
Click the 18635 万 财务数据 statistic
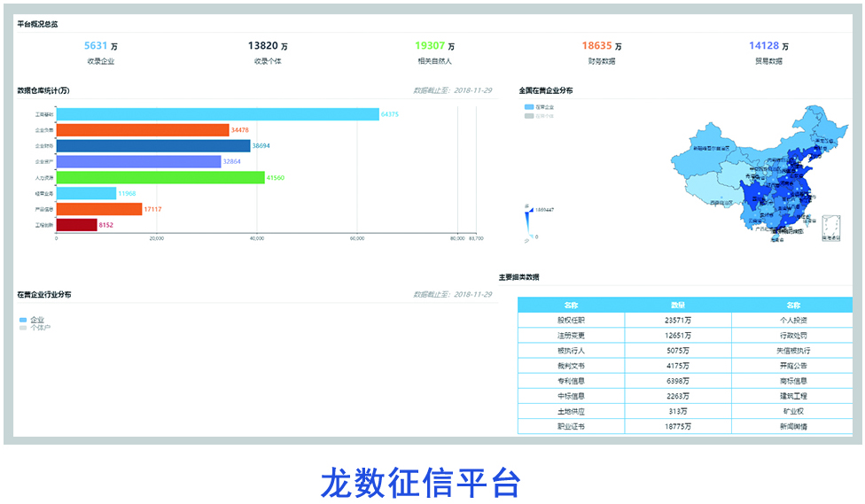[x=601, y=52]
